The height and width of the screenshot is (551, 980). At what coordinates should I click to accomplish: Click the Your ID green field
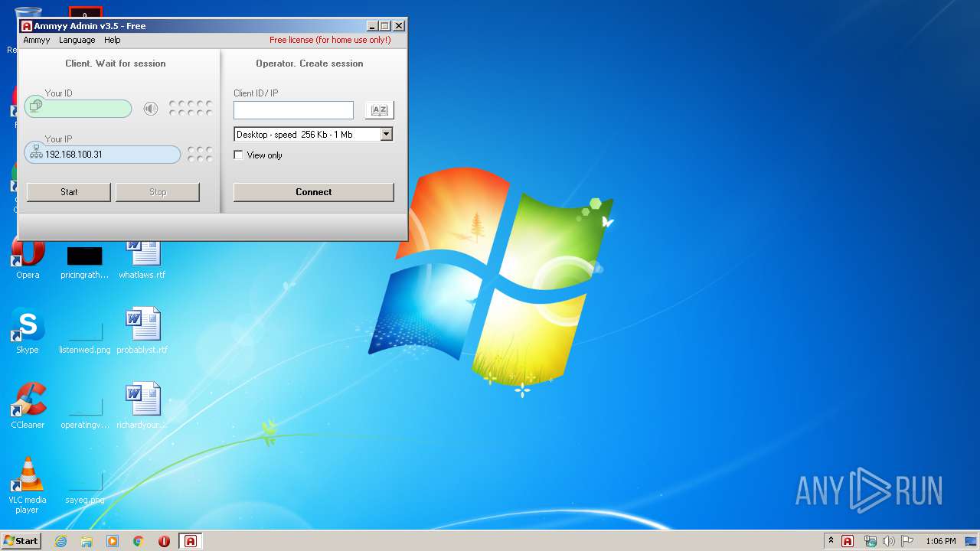(x=78, y=108)
